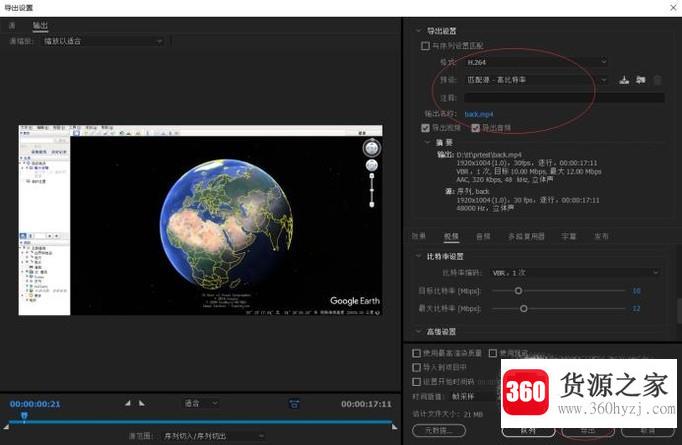The image size is (682, 445).
Task: Click the 元数据 button
Action: click(x=439, y=431)
